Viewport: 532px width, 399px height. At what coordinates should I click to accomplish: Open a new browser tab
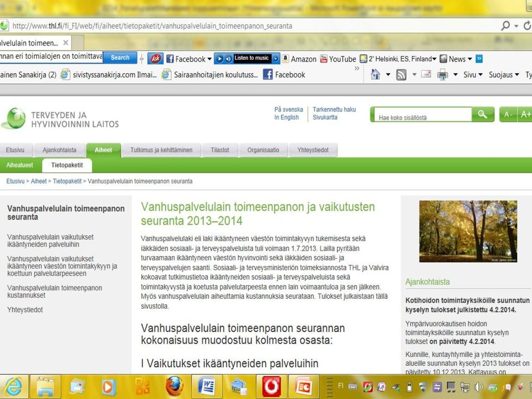(78, 43)
